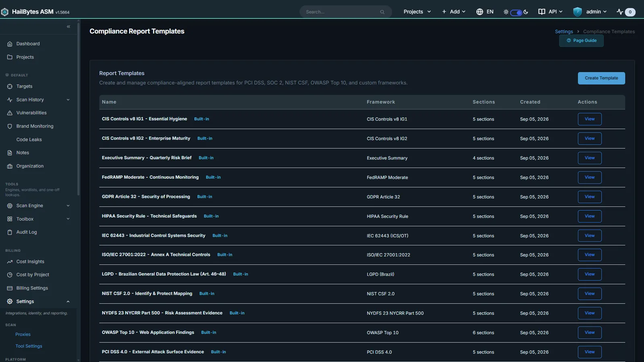
Task: Click '4 sections' in Executive Summary row
Action: point(483,158)
